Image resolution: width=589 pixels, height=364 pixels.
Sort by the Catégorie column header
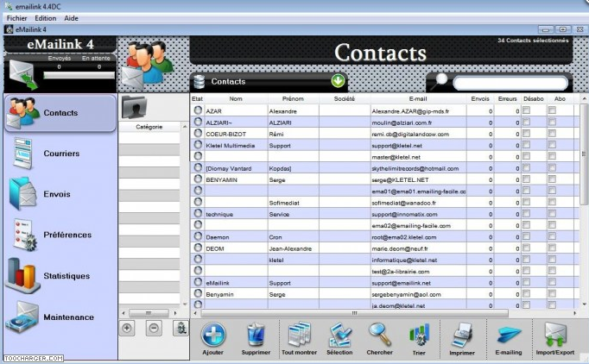coord(149,127)
